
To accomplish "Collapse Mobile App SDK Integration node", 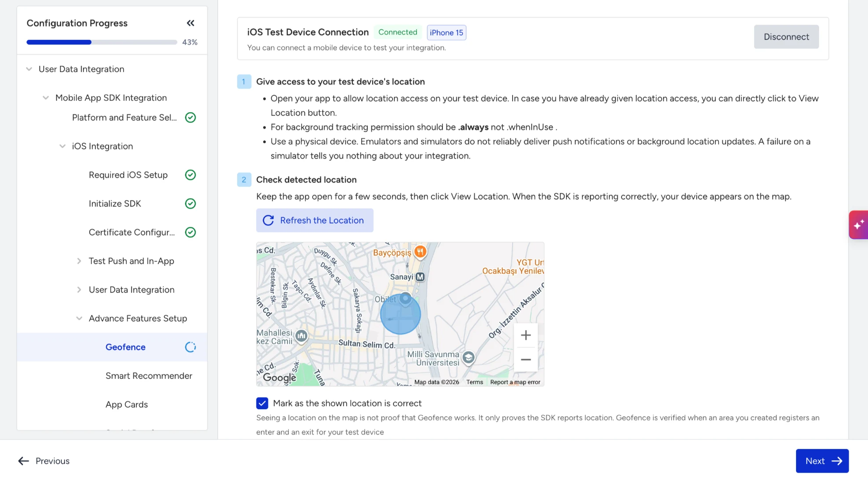I will pos(45,98).
